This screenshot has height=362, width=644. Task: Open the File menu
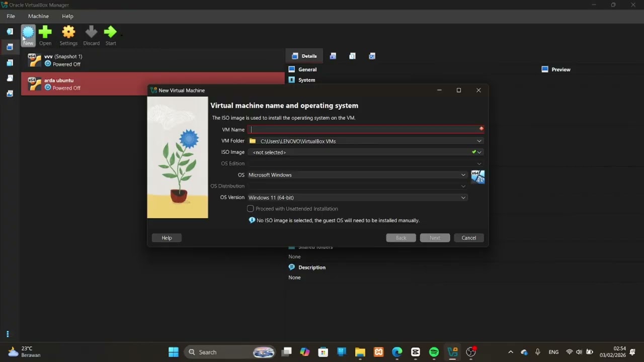pyautogui.click(x=11, y=16)
